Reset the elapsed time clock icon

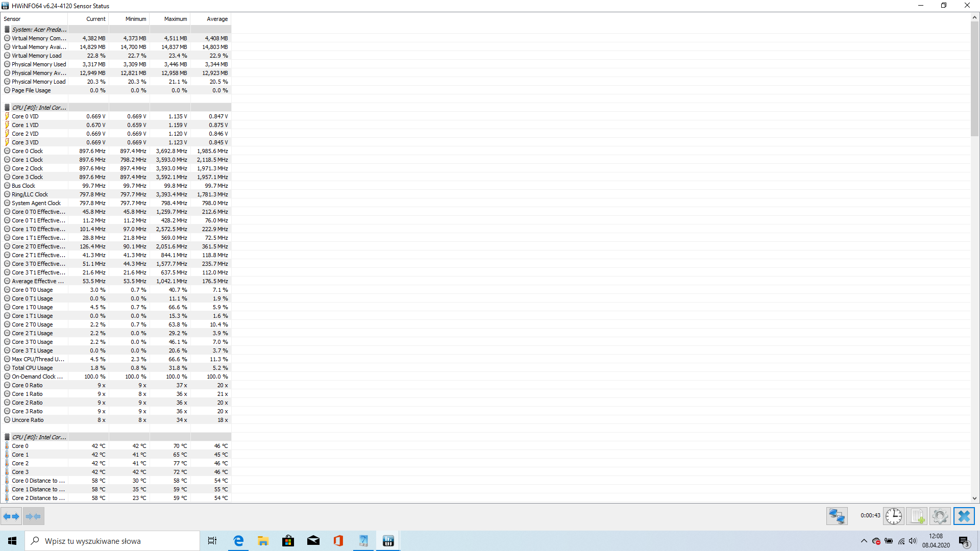point(894,516)
